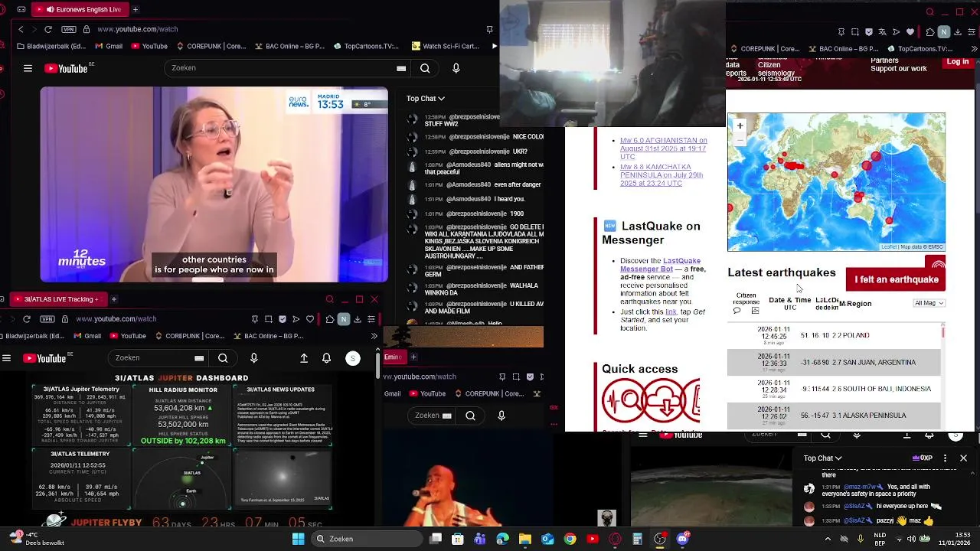Open the Windows Start menu
980x551 pixels.
click(x=298, y=539)
